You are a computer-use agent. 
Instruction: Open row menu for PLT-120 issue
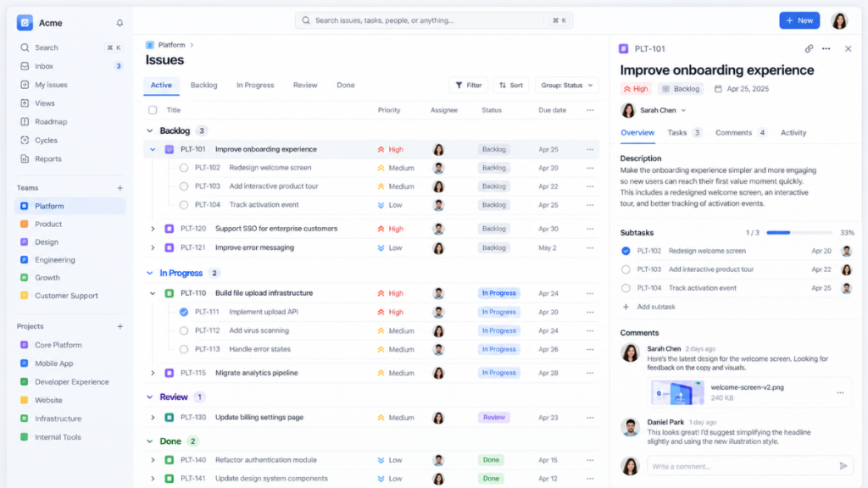point(590,229)
